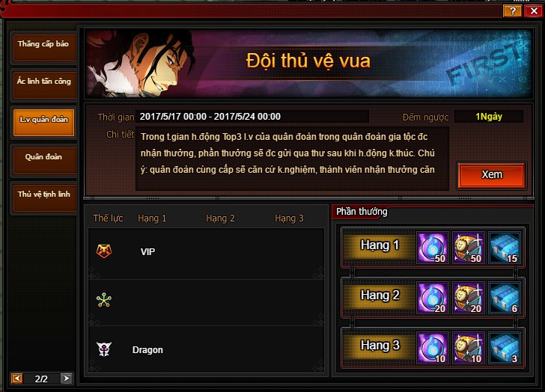Click the Dragon legion skull emblem
The height and width of the screenshot is (392, 545).
point(104,349)
